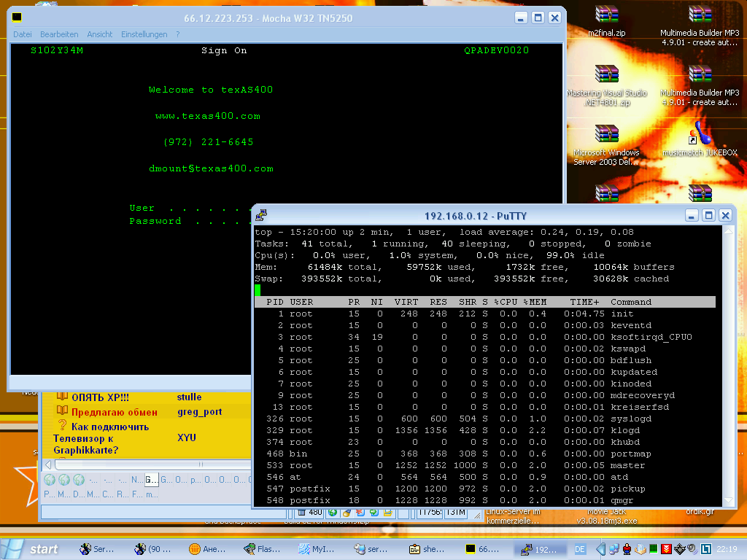Open the forum thread Предлагаю обмен
Image resolution: width=747 pixels, height=560 pixels.
(115, 413)
